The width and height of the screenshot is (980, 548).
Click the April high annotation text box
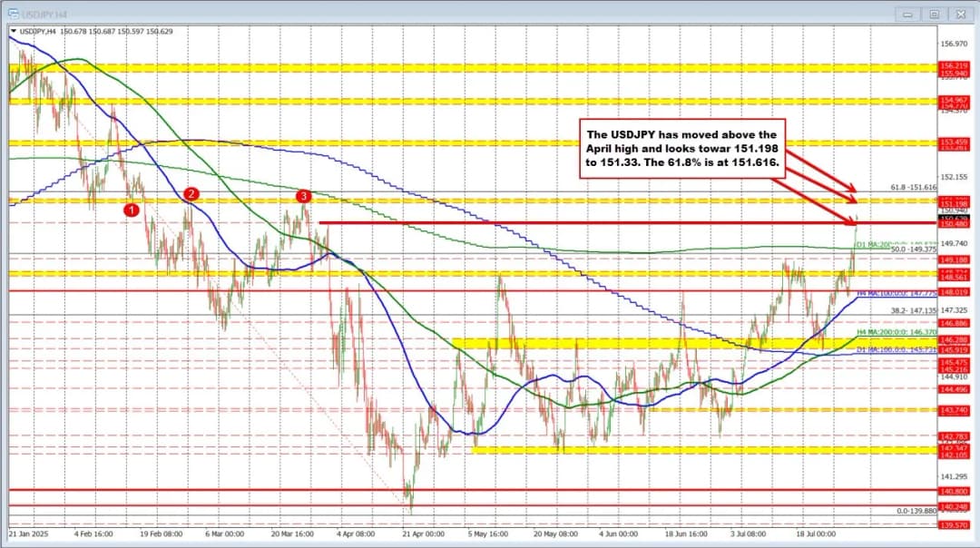[683, 146]
